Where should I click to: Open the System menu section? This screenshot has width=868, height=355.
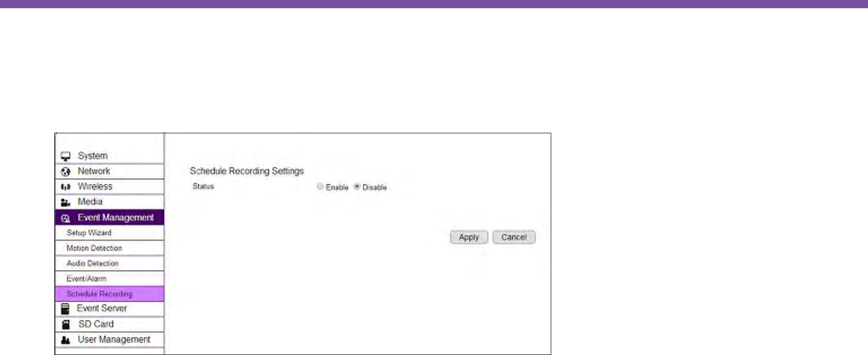[110, 156]
